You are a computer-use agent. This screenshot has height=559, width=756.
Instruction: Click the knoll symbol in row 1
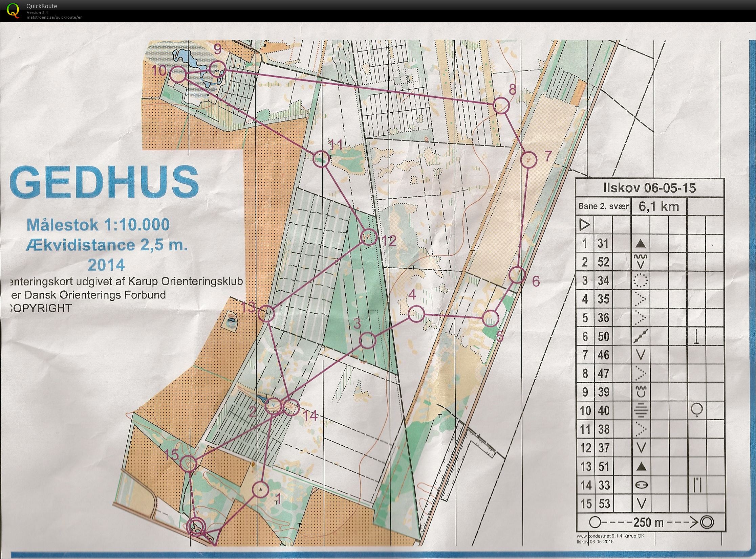coord(640,244)
